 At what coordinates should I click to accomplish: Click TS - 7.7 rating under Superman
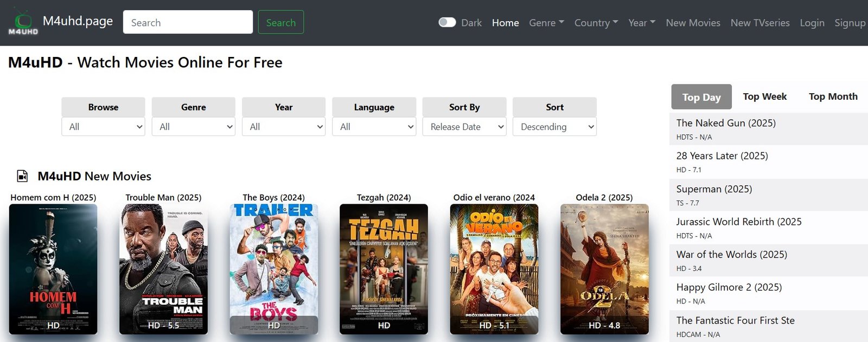[687, 203]
